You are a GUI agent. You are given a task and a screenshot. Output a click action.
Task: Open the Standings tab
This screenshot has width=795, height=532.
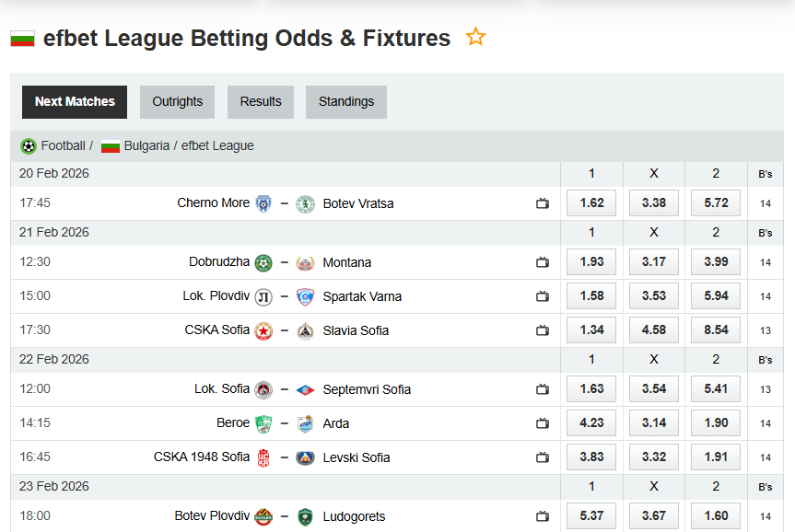345,101
